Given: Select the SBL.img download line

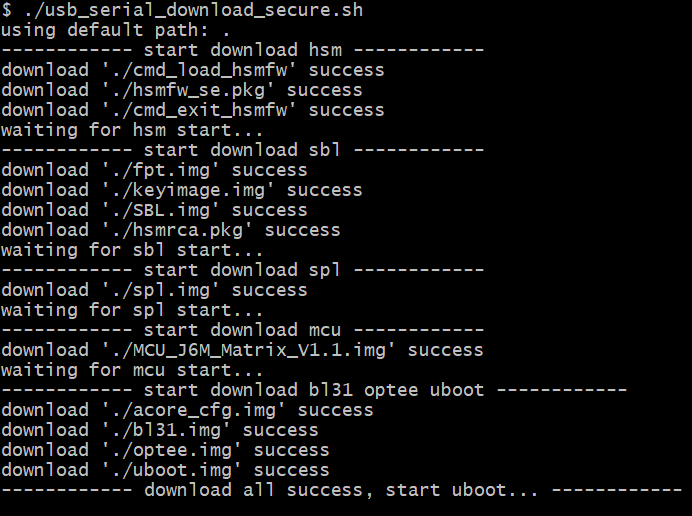Looking at the screenshot, I should tap(154, 210).
